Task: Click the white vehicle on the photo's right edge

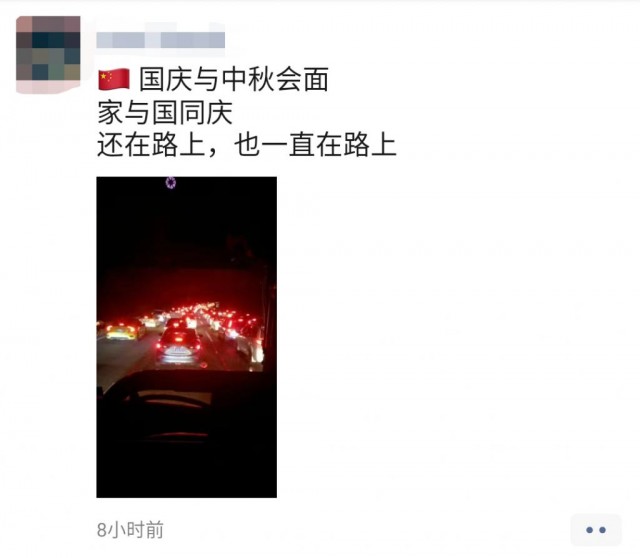Action: point(251,347)
